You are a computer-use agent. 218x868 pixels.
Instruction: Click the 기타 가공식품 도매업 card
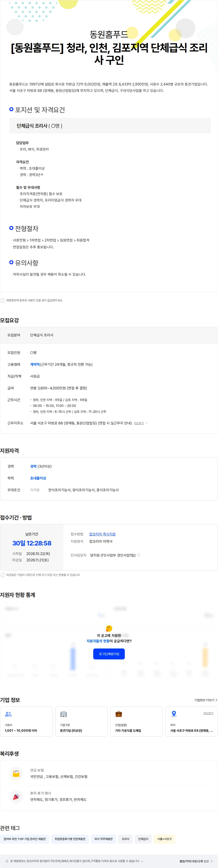tap(136, 721)
